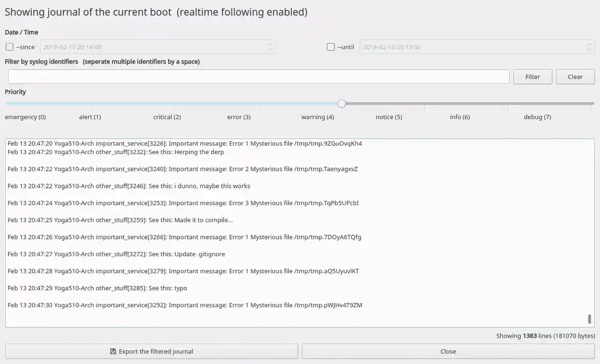Export the filtered journal
The height and width of the screenshot is (364, 600).
coord(151,351)
